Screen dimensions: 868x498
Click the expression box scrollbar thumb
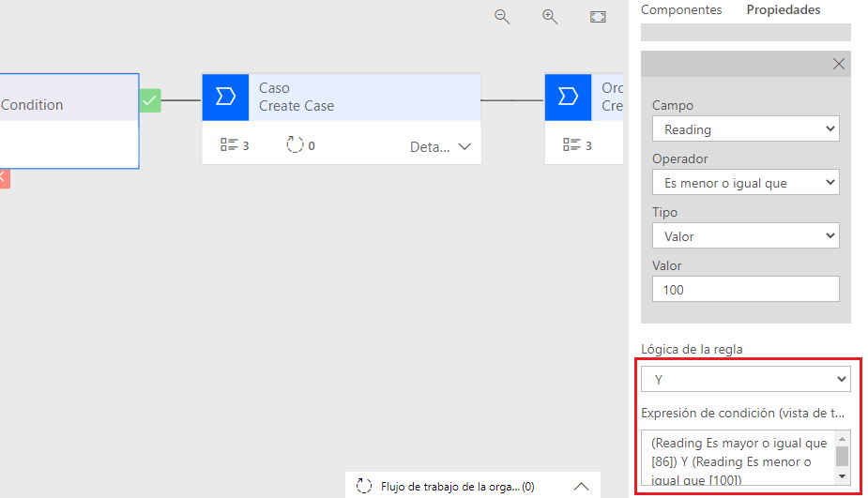[x=842, y=457]
